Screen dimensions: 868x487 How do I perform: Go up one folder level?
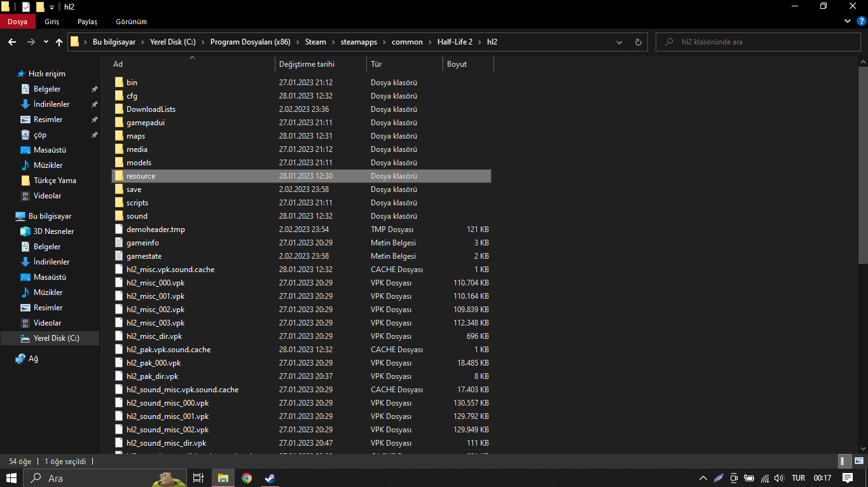59,42
